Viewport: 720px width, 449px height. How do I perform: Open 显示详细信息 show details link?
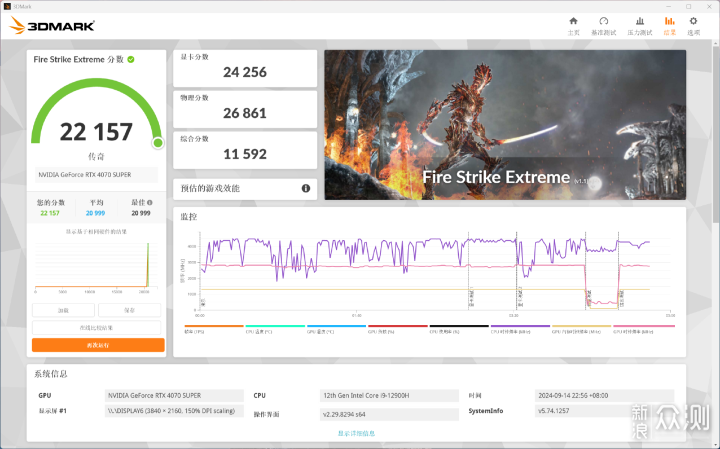coord(356,433)
